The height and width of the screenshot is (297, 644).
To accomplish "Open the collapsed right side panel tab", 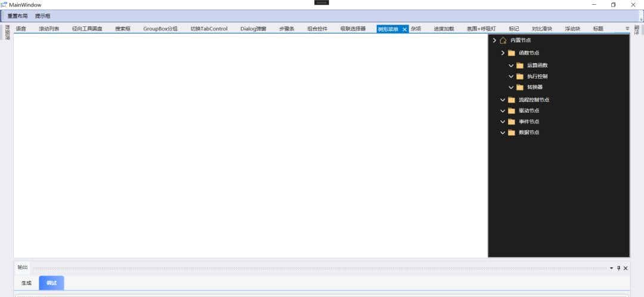I will 637,30.
